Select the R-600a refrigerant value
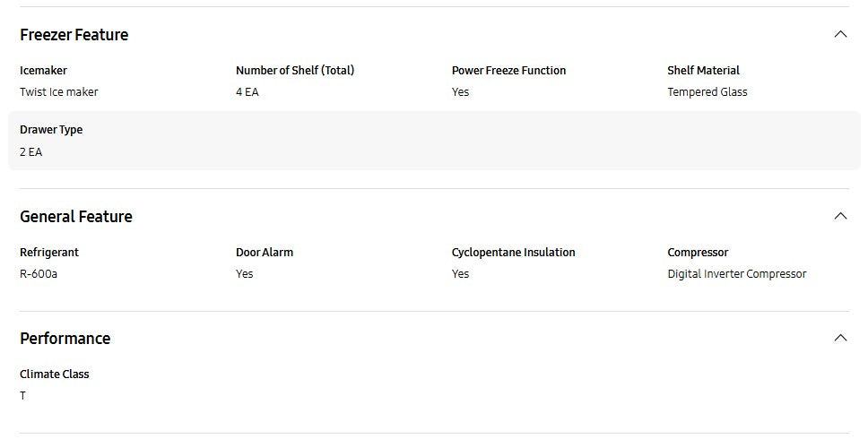This screenshot has height=439, width=868. click(39, 274)
